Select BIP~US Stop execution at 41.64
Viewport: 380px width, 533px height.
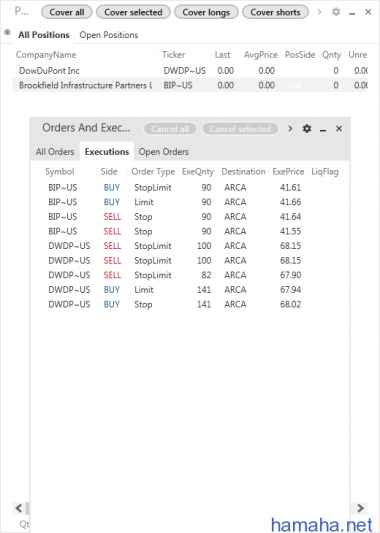click(x=190, y=217)
